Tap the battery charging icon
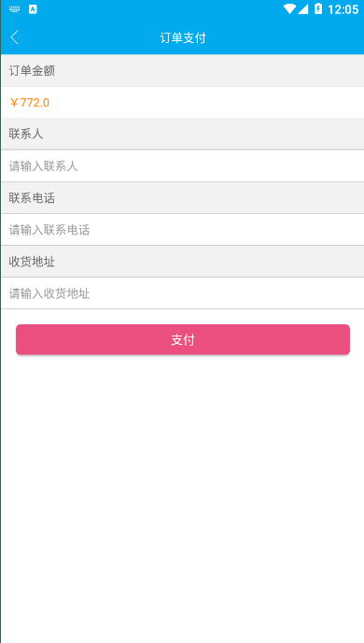 (x=318, y=9)
